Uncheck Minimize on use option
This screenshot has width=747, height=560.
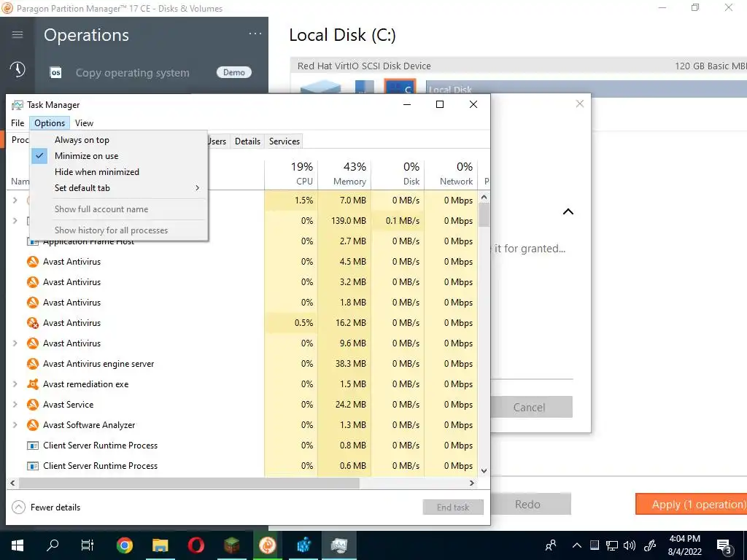pos(119,156)
